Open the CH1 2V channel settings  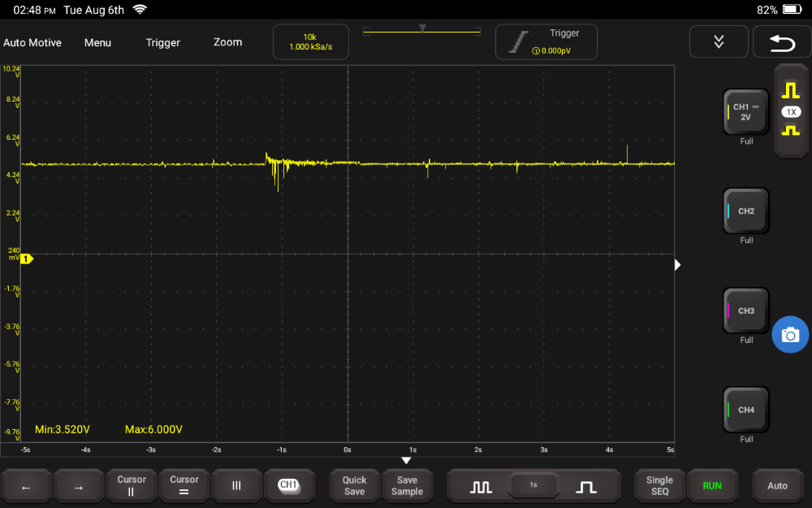(745, 112)
